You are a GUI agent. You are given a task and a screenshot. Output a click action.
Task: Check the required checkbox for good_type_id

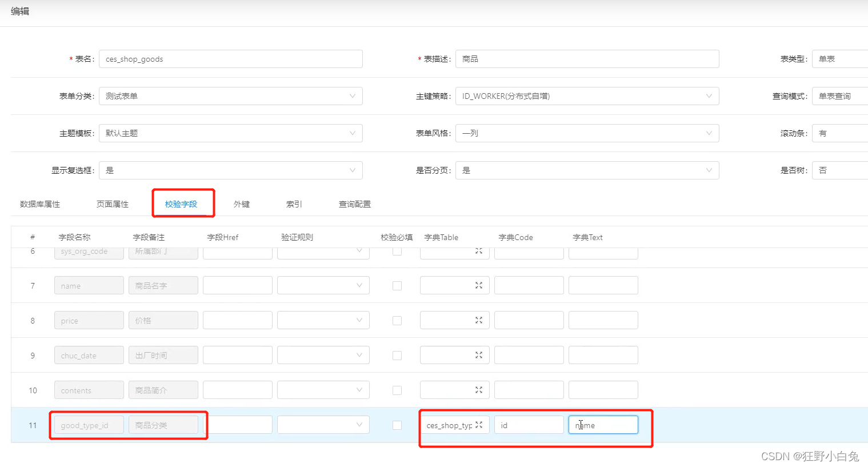pos(397,425)
